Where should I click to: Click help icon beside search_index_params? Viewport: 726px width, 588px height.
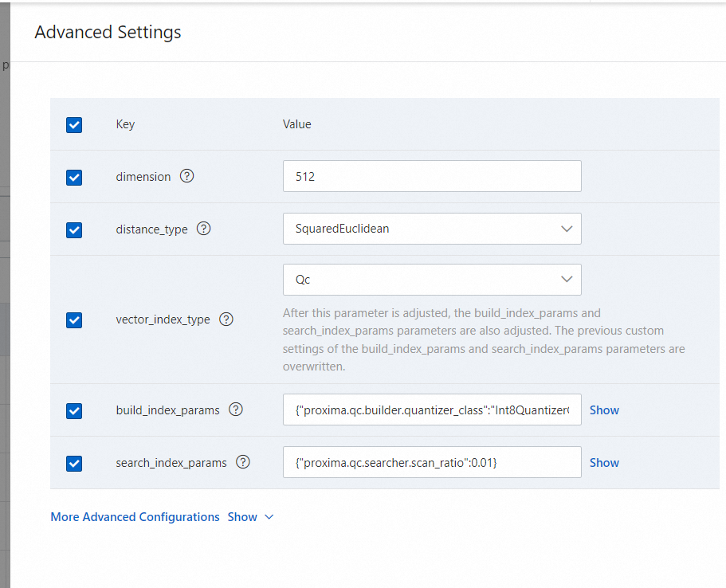tap(243, 462)
